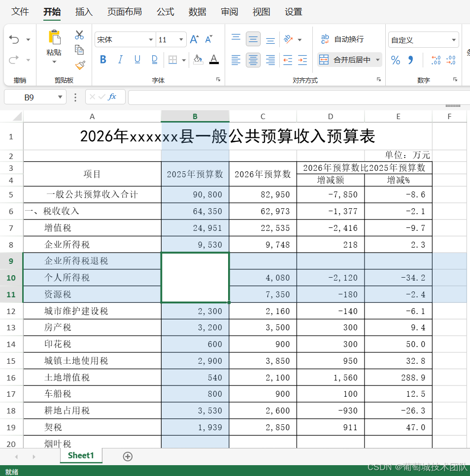Increase font size with large A icon
This screenshot has height=476, width=470.
(194, 39)
